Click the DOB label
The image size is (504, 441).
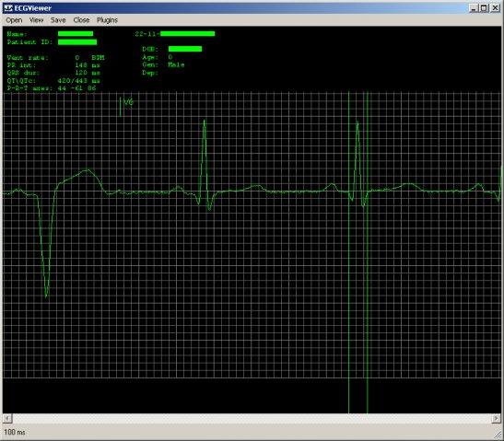coord(150,49)
